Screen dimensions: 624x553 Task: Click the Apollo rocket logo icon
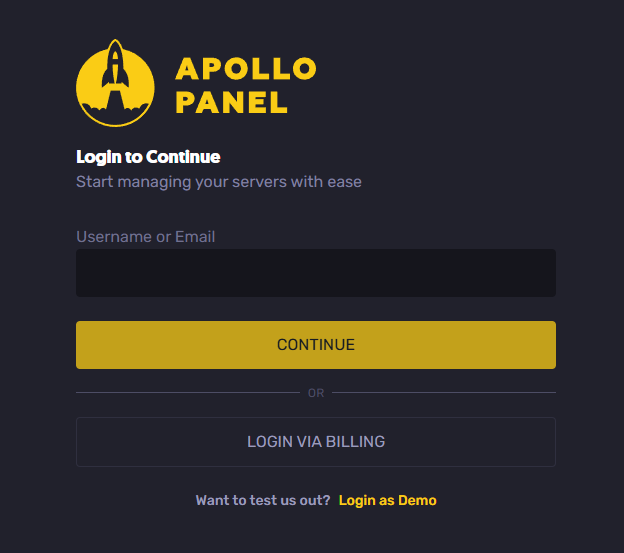click(115, 83)
